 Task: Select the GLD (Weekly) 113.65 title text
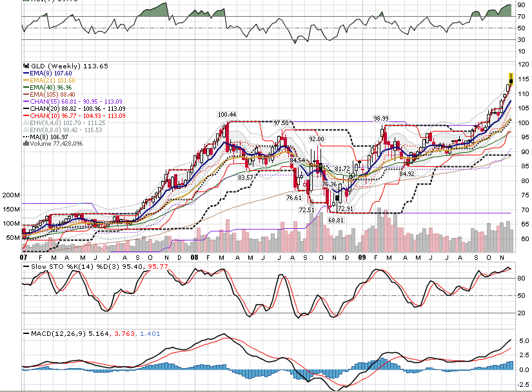[70, 66]
